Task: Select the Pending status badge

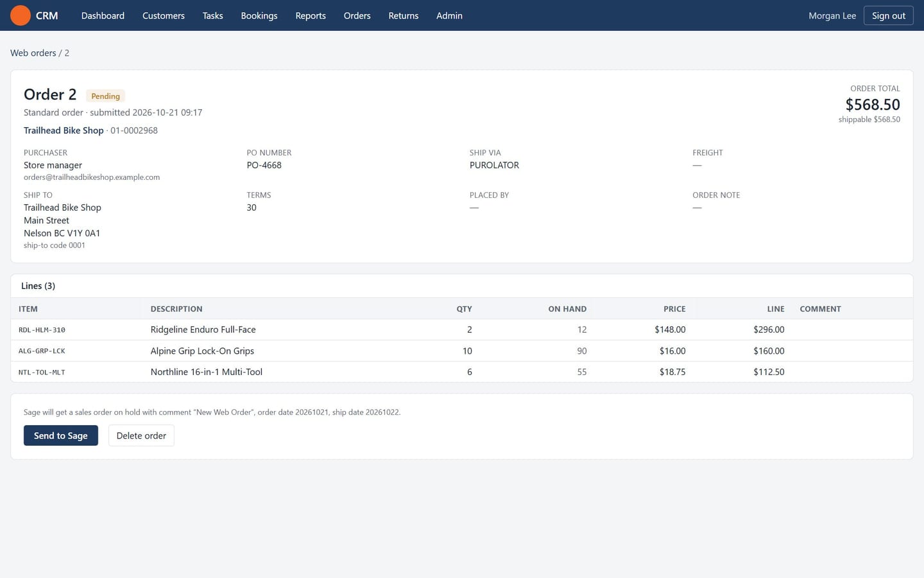Action: 105,96
